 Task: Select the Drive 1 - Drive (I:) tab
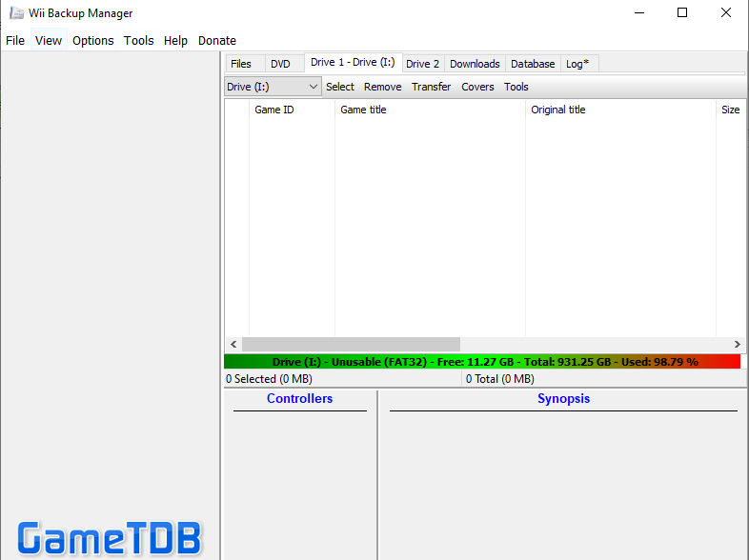tap(353, 63)
